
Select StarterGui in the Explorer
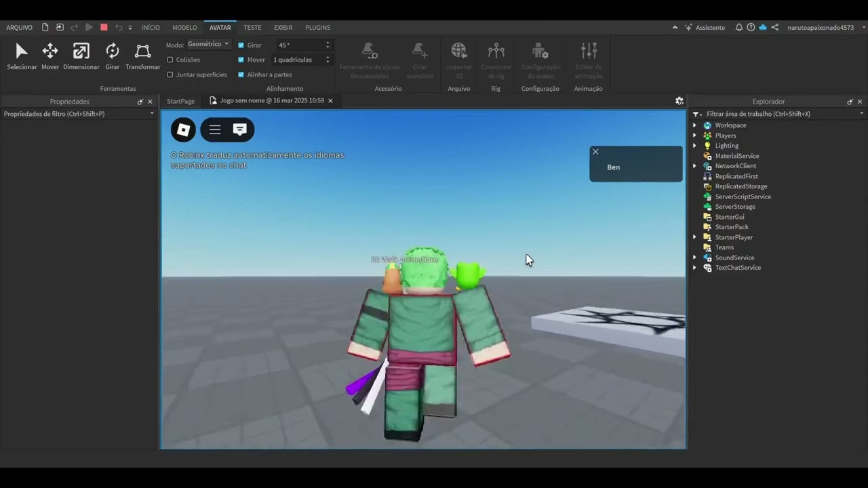click(730, 217)
